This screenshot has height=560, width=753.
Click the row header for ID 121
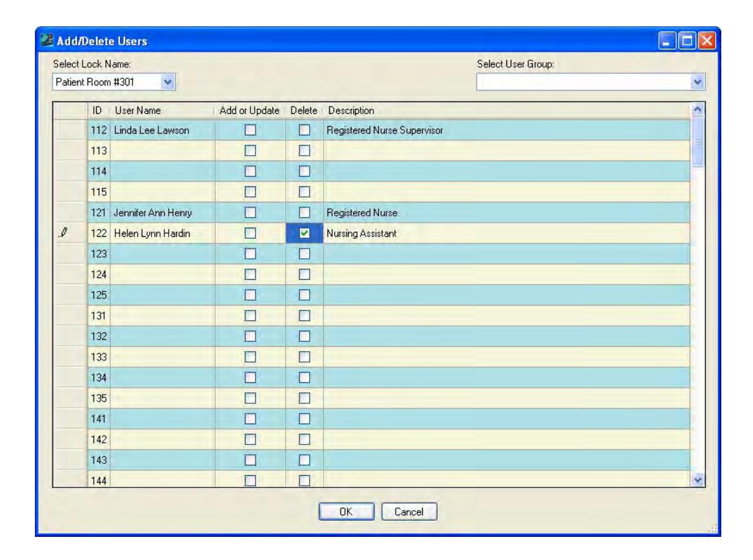(x=70, y=213)
